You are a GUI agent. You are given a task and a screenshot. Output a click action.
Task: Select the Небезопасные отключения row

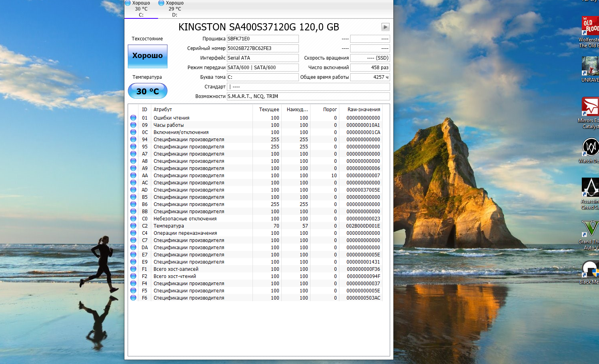tap(255, 219)
